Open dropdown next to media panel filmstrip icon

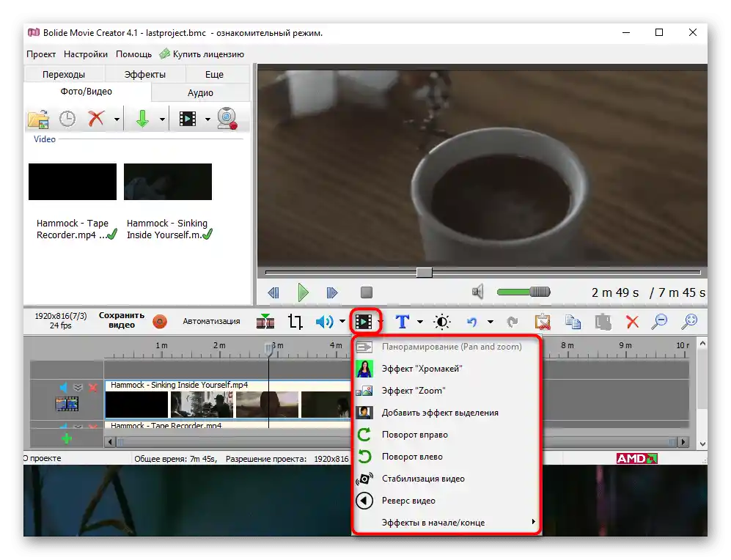[x=207, y=119]
